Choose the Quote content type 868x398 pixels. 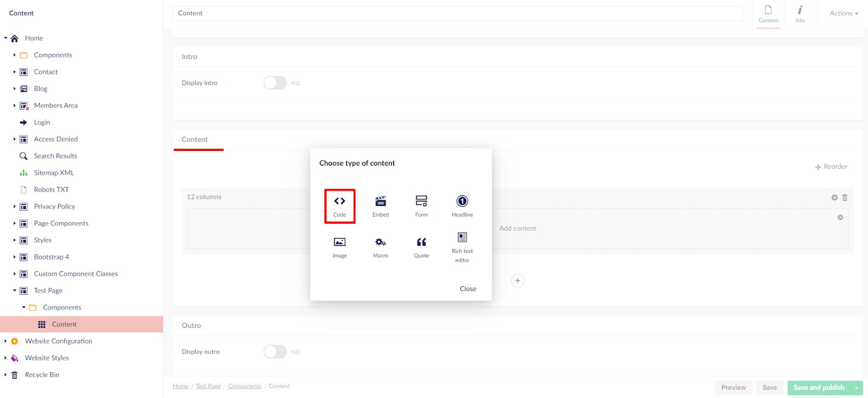click(x=422, y=247)
